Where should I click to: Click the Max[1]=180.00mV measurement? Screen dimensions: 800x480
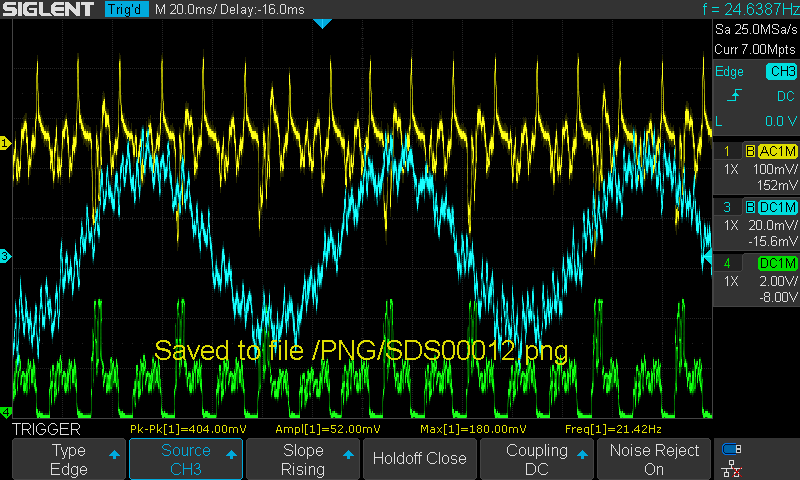473,429
